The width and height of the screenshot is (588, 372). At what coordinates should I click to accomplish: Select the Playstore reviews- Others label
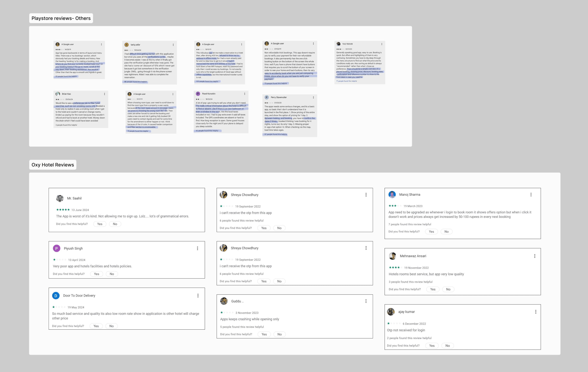(61, 18)
